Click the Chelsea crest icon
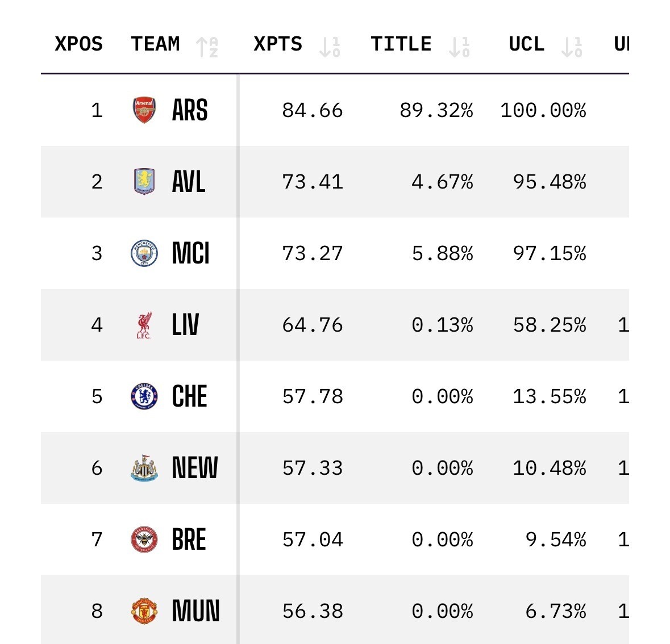This screenshot has width=670, height=644. (144, 396)
